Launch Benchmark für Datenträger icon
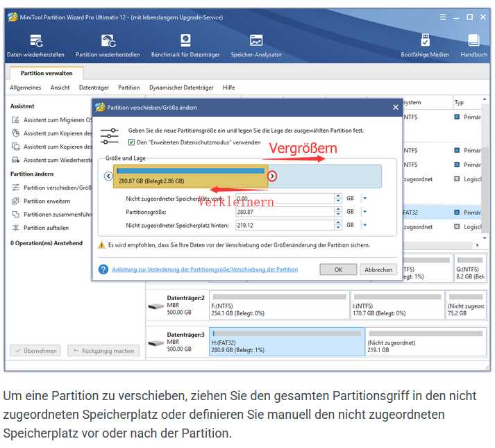 click(185, 40)
